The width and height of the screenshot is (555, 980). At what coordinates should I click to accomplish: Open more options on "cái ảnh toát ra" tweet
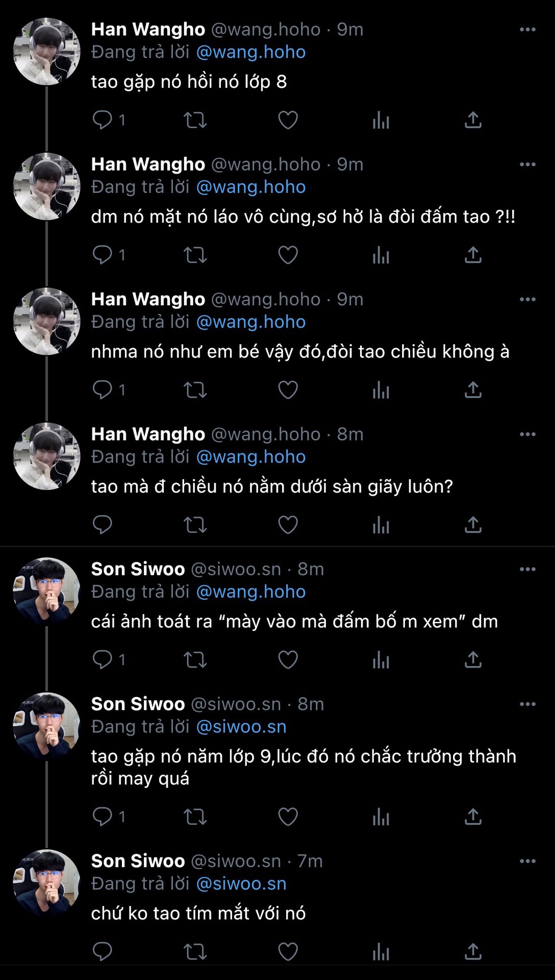[x=527, y=569]
